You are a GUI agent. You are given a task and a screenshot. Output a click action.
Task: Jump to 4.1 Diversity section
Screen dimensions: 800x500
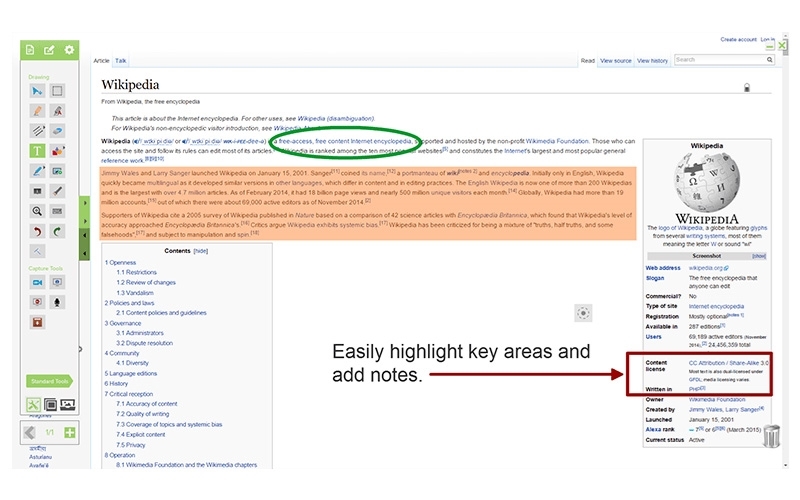pyautogui.click(x=133, y=363)
